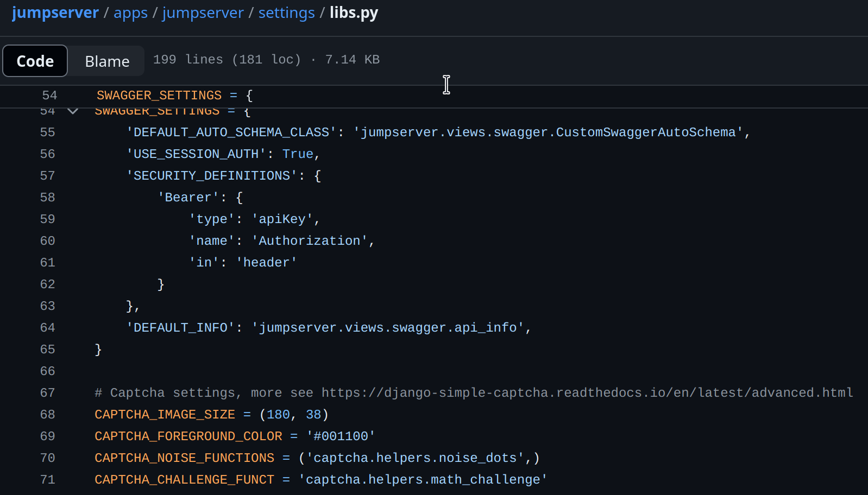Select line number 67
The width and height of the screenshot is (868, 495).
(x=48, y=393)
